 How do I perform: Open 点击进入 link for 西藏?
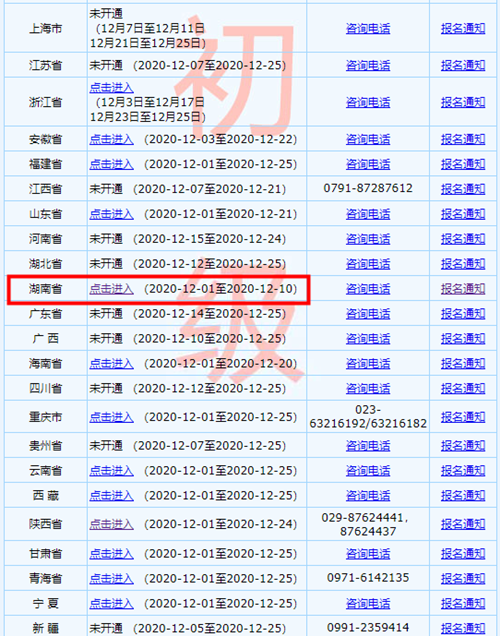112,495
